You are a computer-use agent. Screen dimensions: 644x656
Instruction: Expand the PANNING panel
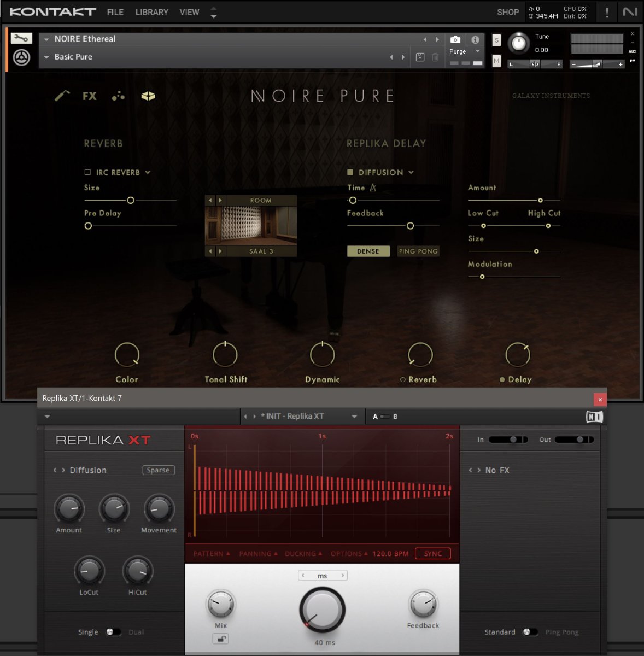[259, 554]
